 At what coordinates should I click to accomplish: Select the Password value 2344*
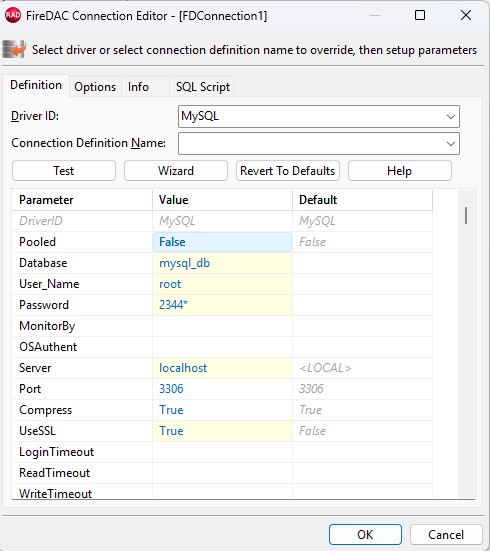click(x=222, y=305)
